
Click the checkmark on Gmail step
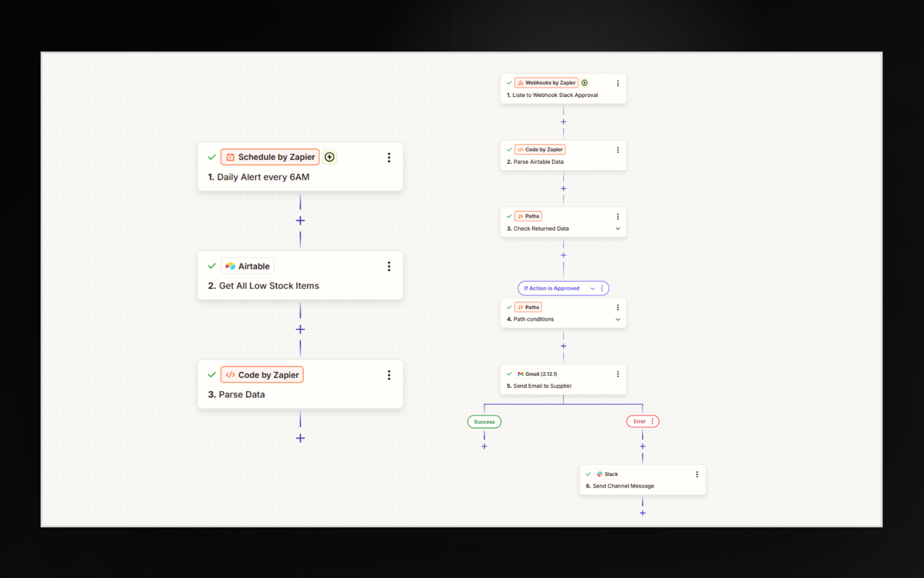509,374
